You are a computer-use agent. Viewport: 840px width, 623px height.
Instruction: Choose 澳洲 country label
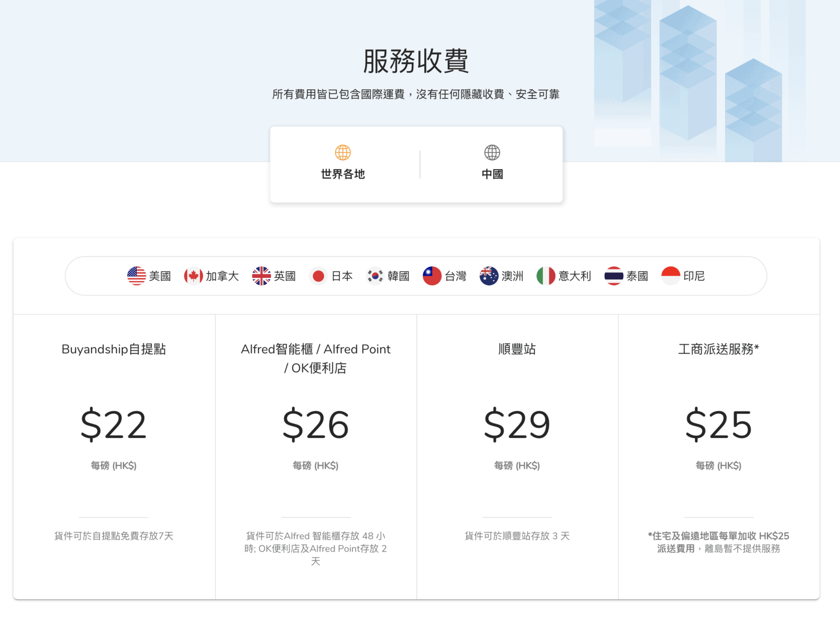(512, 276)
